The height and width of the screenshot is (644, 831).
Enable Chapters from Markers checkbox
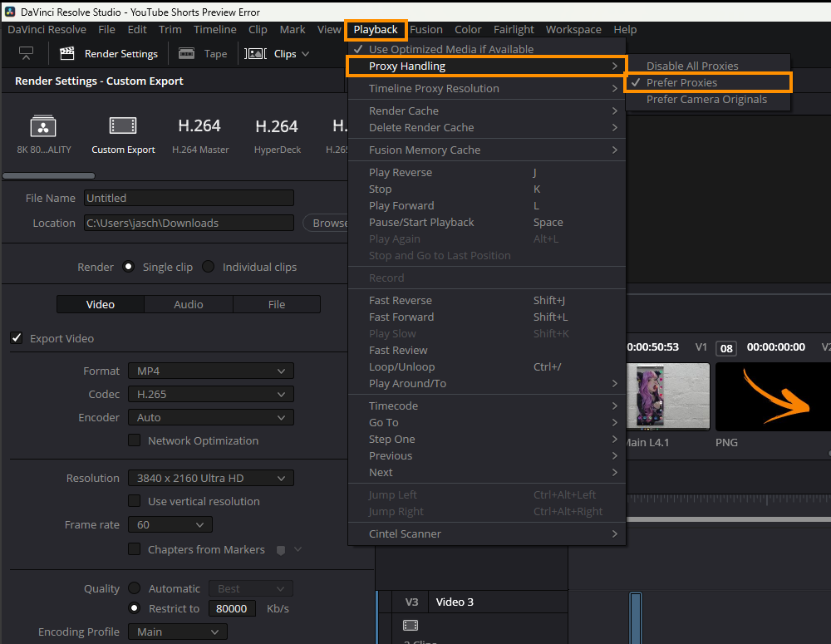click(135, 549)
